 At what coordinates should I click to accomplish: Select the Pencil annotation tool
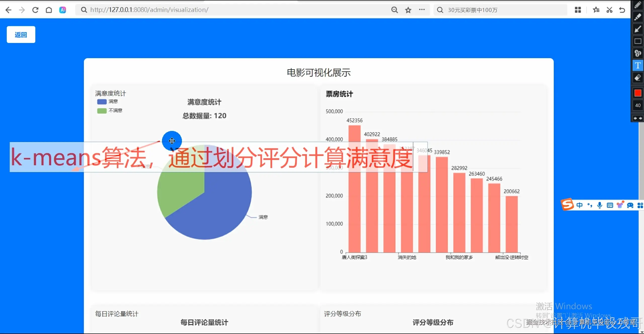(x=638, y=5)
